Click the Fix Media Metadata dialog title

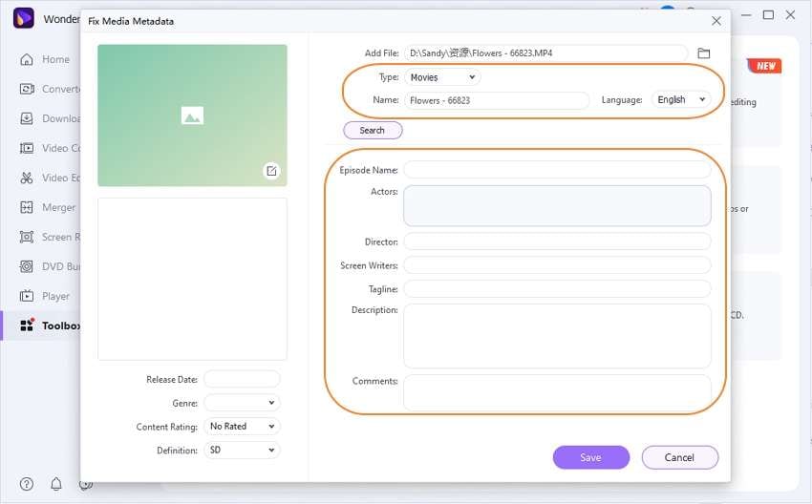(x=131, y=21)
